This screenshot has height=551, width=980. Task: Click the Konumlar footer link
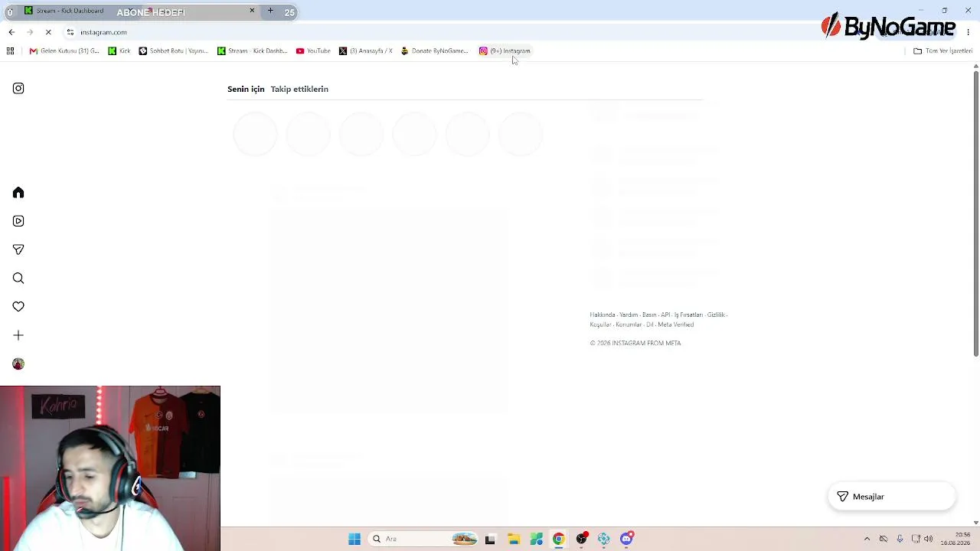[x=629, y=324]
